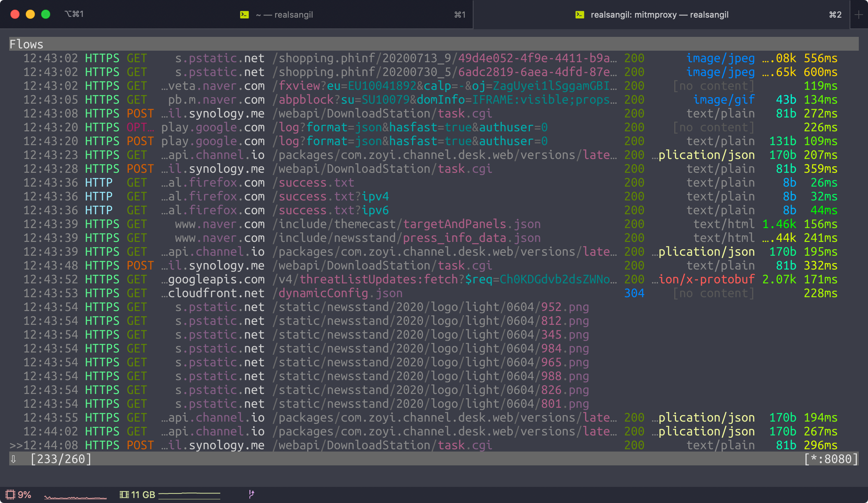The width and height of the screenshot is (868, 503).
Task: Select the 988.png newsstand logo flow
Action: coord(434,376)
